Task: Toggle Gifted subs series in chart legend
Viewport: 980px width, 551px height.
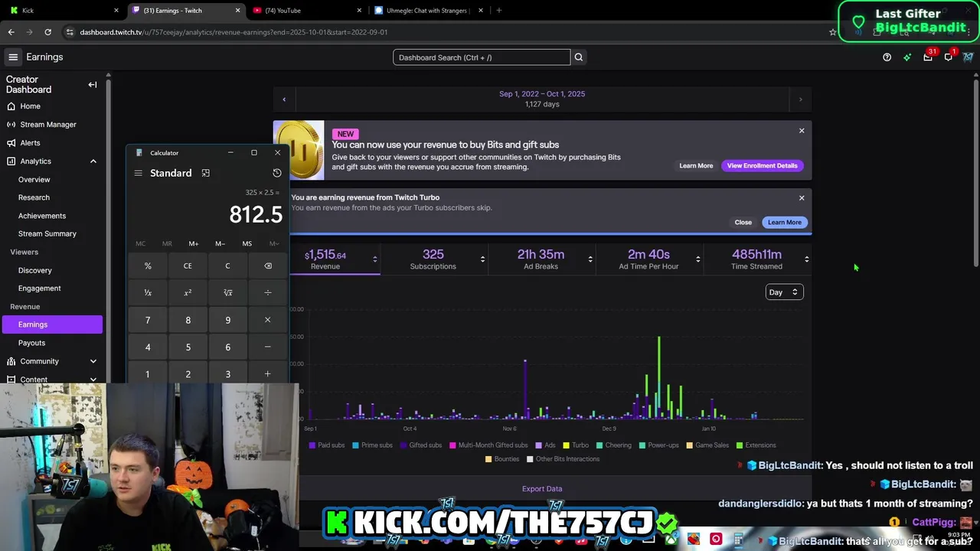Action: tap(420, 445)
